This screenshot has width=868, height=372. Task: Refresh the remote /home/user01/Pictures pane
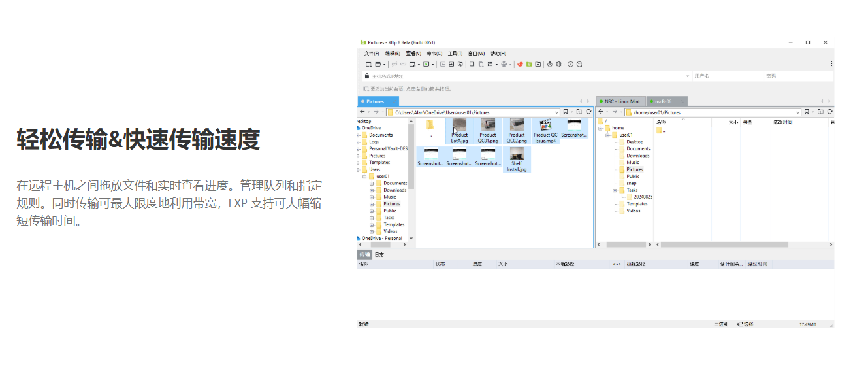pos(829,112)
